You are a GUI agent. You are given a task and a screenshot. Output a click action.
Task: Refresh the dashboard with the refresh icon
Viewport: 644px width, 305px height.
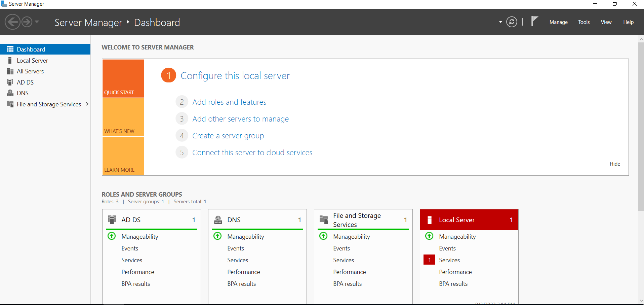coord(512,22)
